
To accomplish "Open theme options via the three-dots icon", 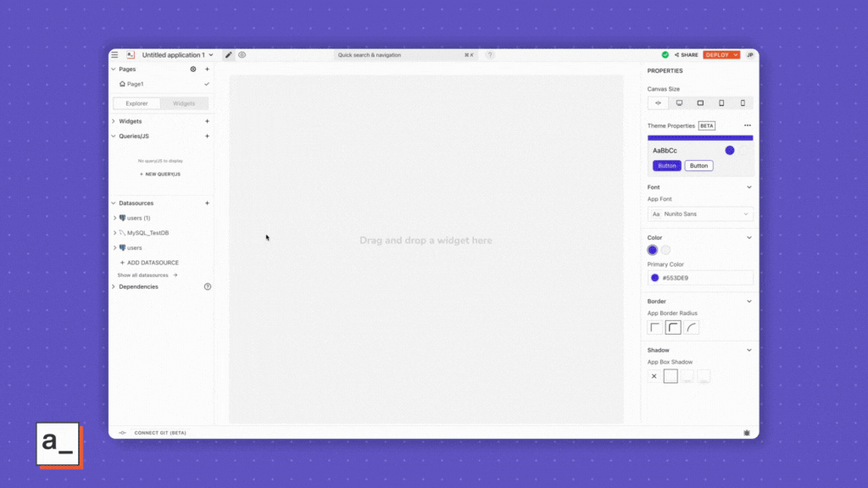I will pyautogui.click(x=747, y=125).
